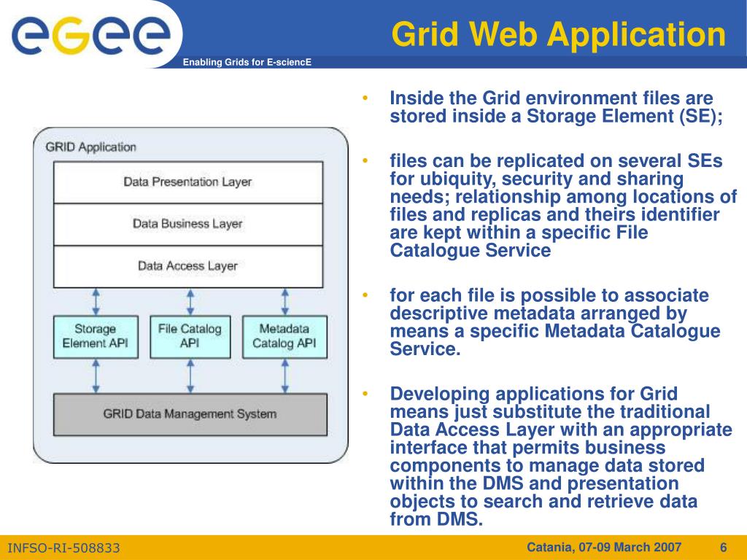Click the Enabling Grids for E-sciencE tagline

247,63
